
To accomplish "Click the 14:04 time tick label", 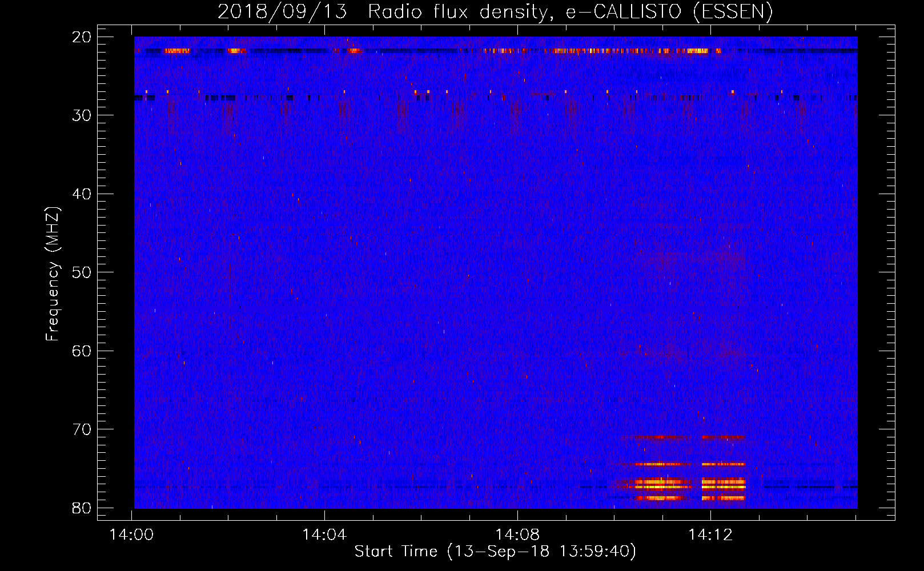I will tap(324, 535).
